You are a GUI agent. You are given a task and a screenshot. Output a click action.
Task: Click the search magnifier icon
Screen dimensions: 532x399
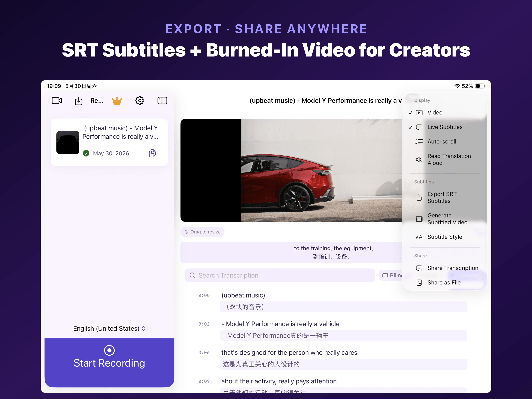click(x=192, y=275)
